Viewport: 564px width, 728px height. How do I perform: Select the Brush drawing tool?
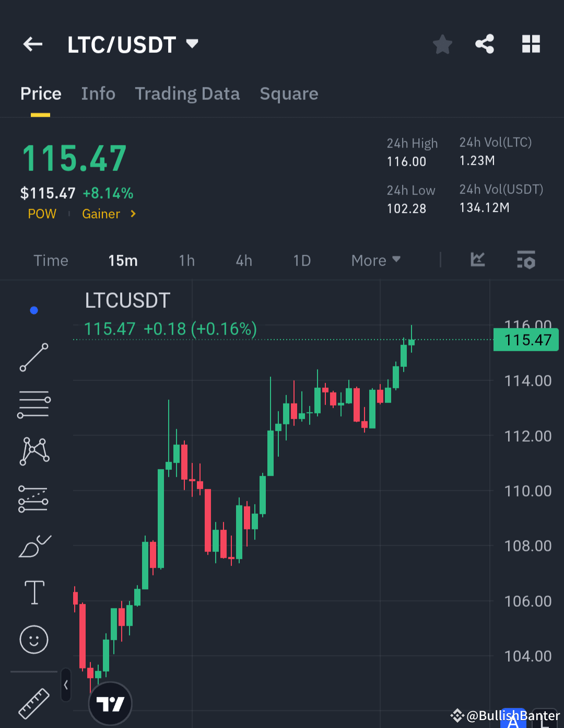[33, 545]
